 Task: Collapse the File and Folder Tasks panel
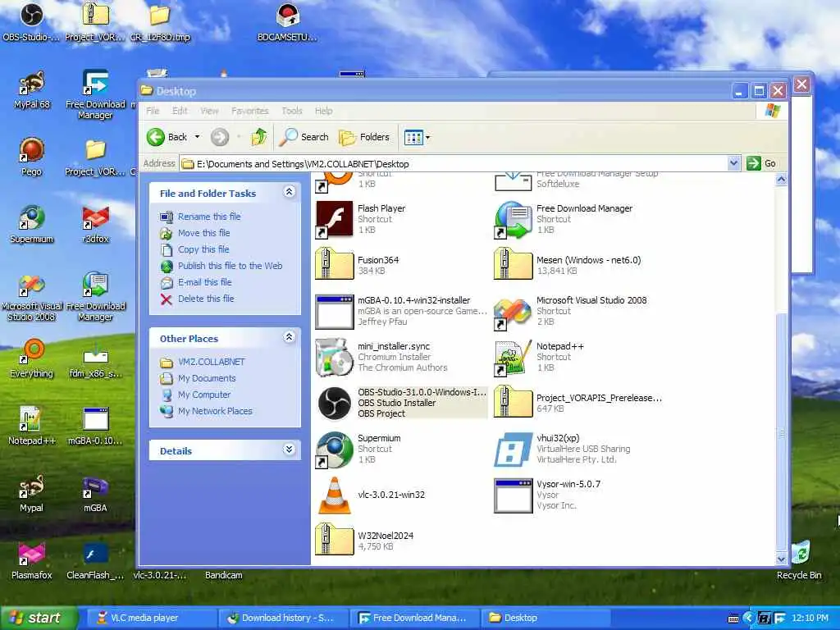[289, 192]
